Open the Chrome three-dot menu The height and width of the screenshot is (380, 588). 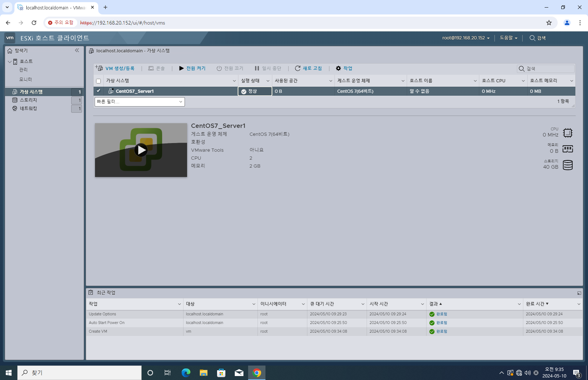[x=580, y=23]
